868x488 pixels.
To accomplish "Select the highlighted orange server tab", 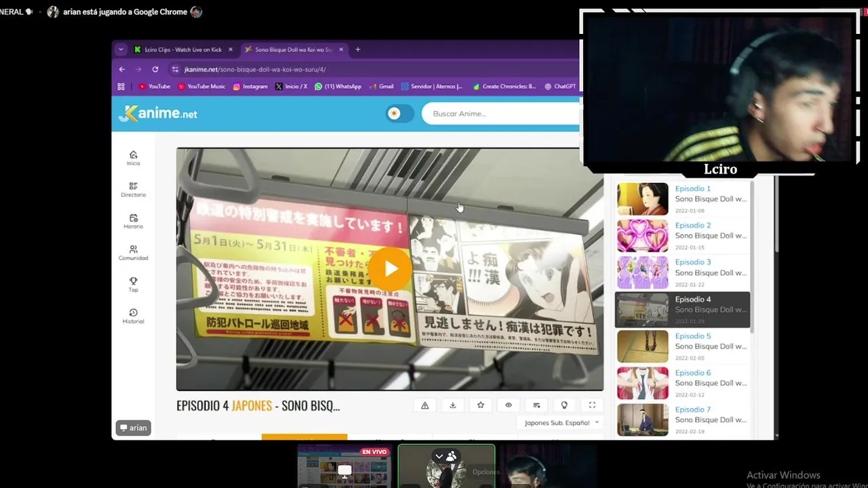I will tap(304, 437).
